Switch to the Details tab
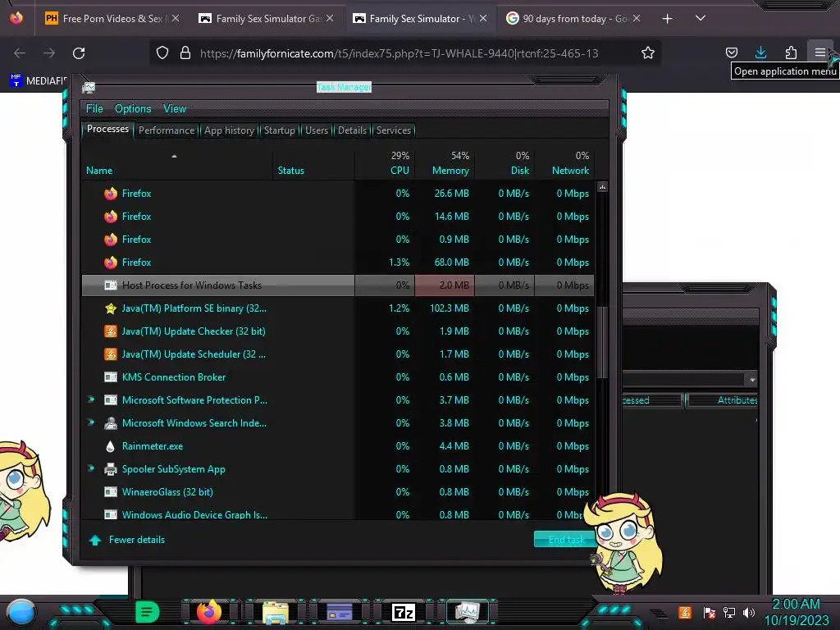 point(352,130)
